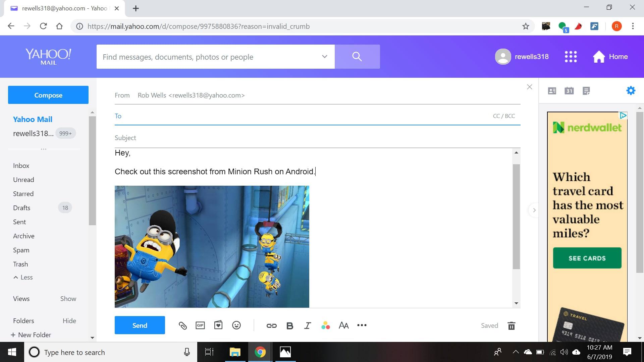Image resolution: width=644 pixels, height=362 pixels.
Task: Open Chrome menu three dots
Action: point(633,26)
